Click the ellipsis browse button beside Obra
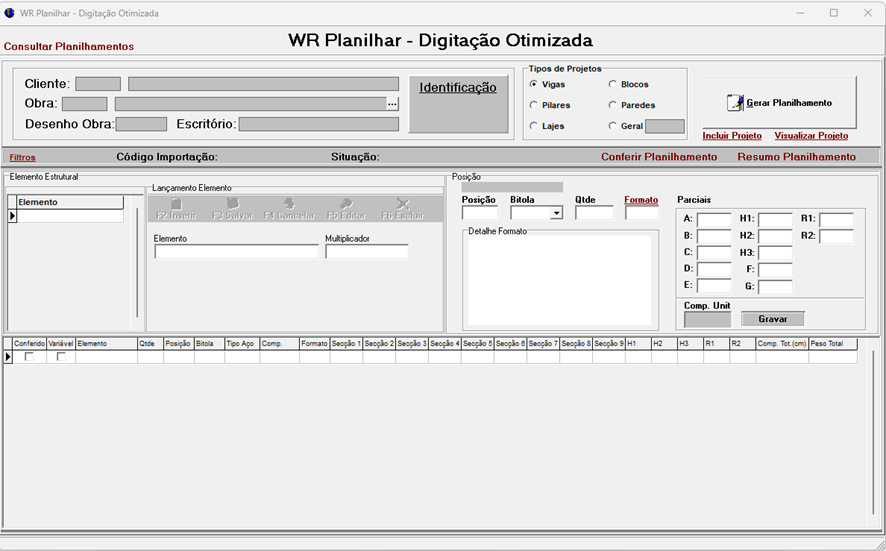The width and height of the screenshot is (886, 551). click(392, 104)
